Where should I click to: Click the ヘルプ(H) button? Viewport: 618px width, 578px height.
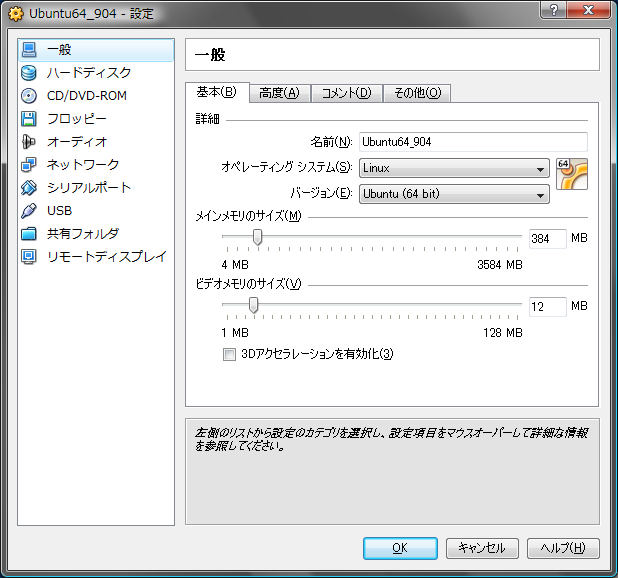pyautogui.click(x=563, y=548)
